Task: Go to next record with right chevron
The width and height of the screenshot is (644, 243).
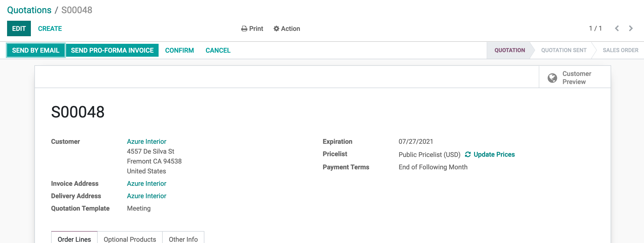Action: [x=631, y=28]
